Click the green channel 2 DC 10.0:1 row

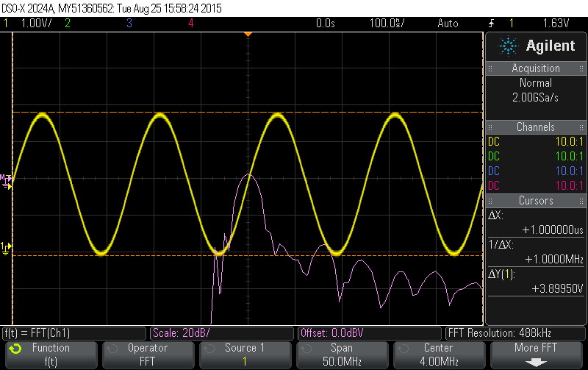pos(536,156)
